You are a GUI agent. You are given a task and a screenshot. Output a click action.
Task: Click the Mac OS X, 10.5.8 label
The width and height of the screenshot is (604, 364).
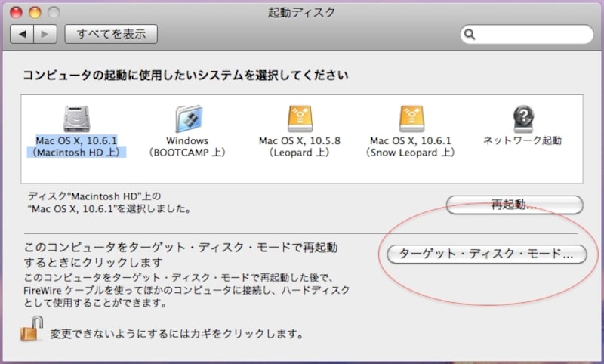tap(300, 141)
